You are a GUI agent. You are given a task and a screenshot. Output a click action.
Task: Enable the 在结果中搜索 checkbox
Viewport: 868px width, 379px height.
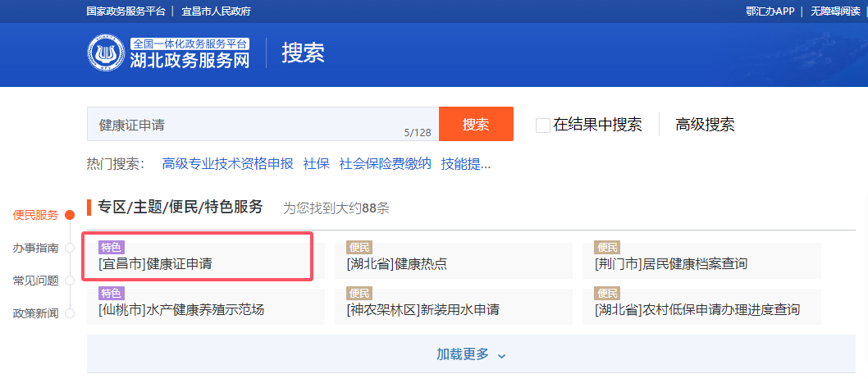click(x=542, y=125)
